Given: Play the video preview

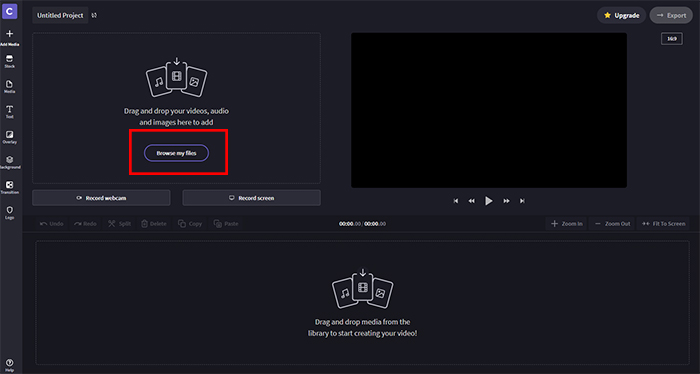Looking at the screenshot, I should pyautogui.click(x=489, y=201).
